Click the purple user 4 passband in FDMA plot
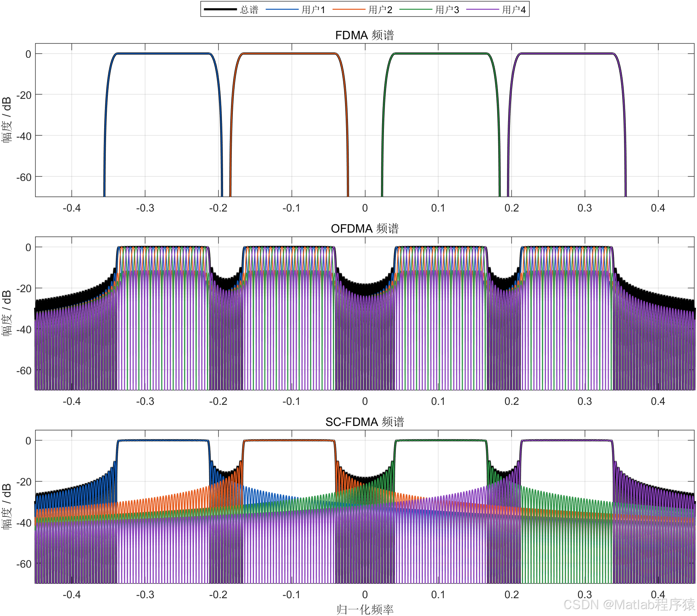This screenshot has width=697, height=616. pos(567,53)
